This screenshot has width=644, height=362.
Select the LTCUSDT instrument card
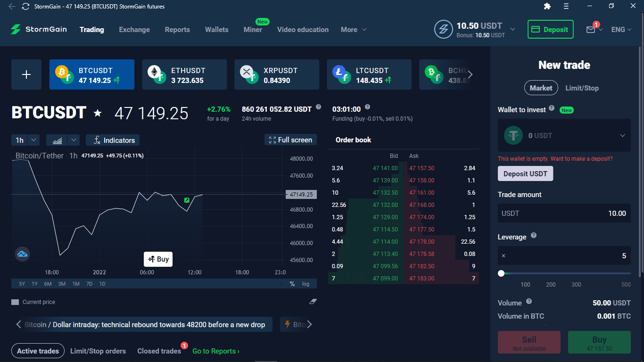369,74
